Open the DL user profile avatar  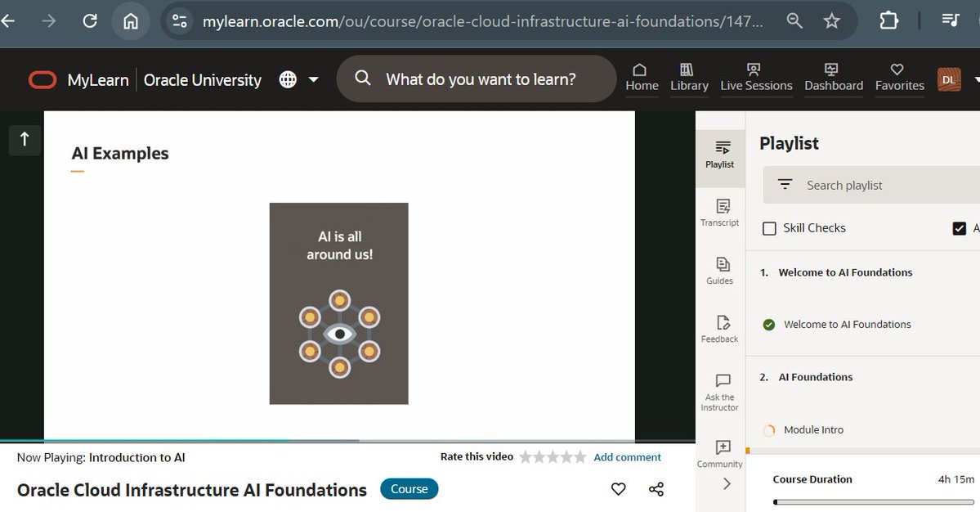[949, 79]
